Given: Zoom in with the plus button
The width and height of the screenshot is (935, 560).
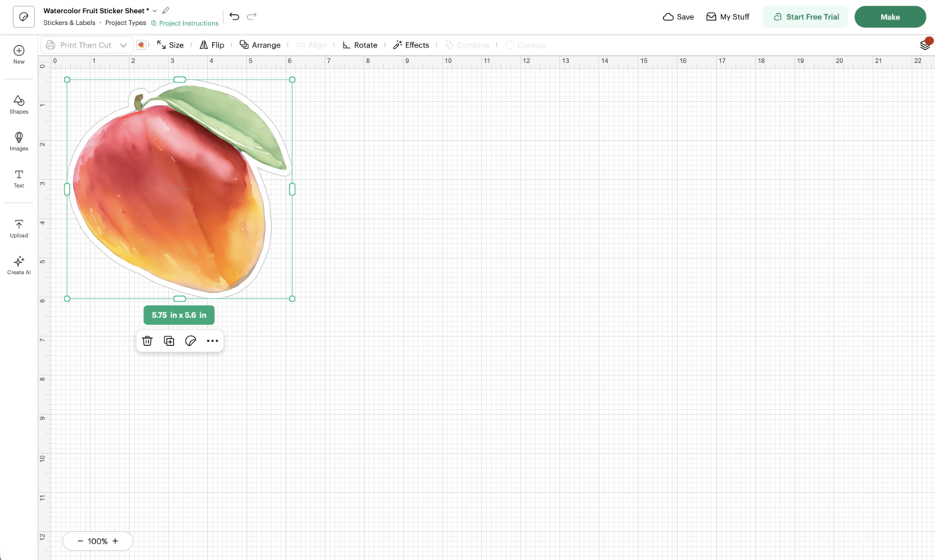Looking at the screenshot, I should coord(115,541).
